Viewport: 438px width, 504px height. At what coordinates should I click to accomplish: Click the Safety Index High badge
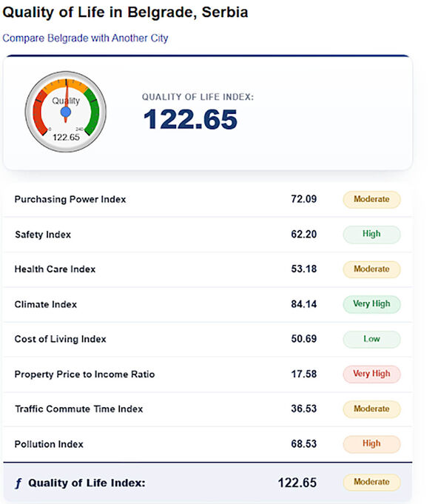click(372, 235)
